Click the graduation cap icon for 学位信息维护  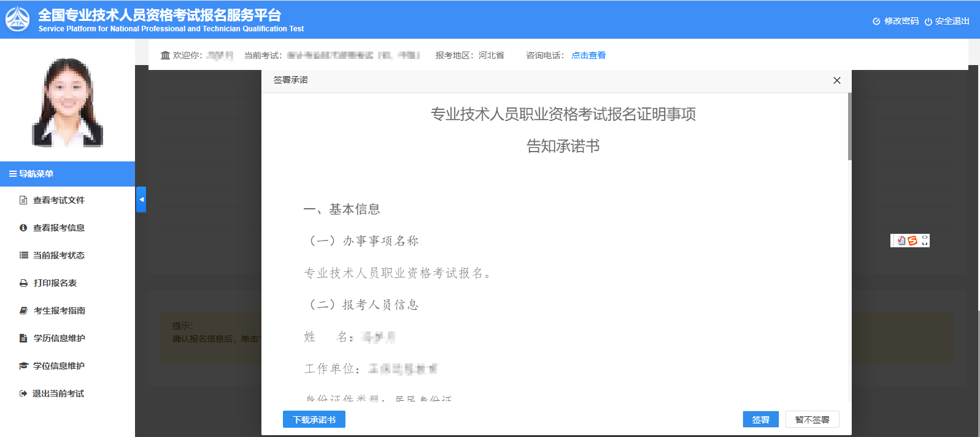23,366
